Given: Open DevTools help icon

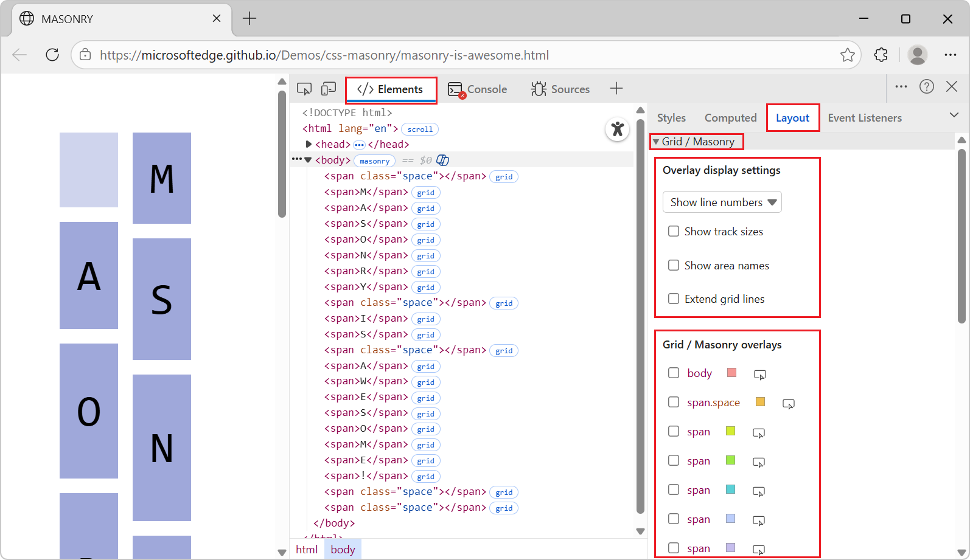Looking at the screenshot, I should tap(927, 86).
